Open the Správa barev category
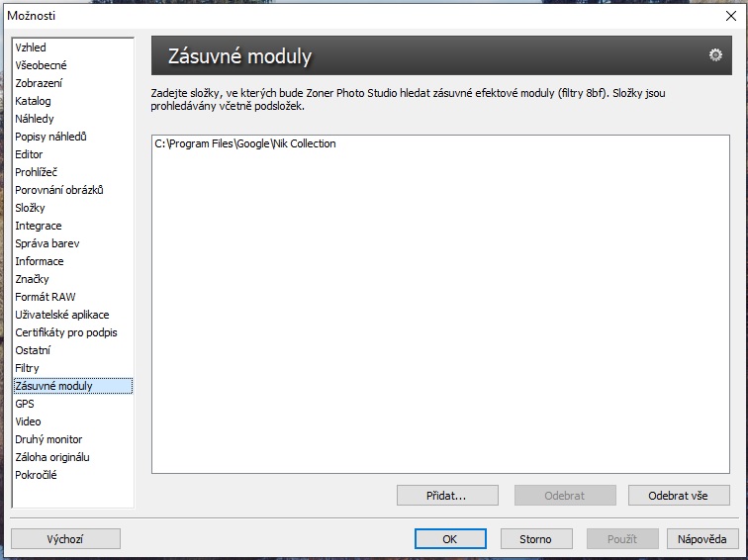The height and width of the screenshot is (560, 748). [x=47, y=243]
